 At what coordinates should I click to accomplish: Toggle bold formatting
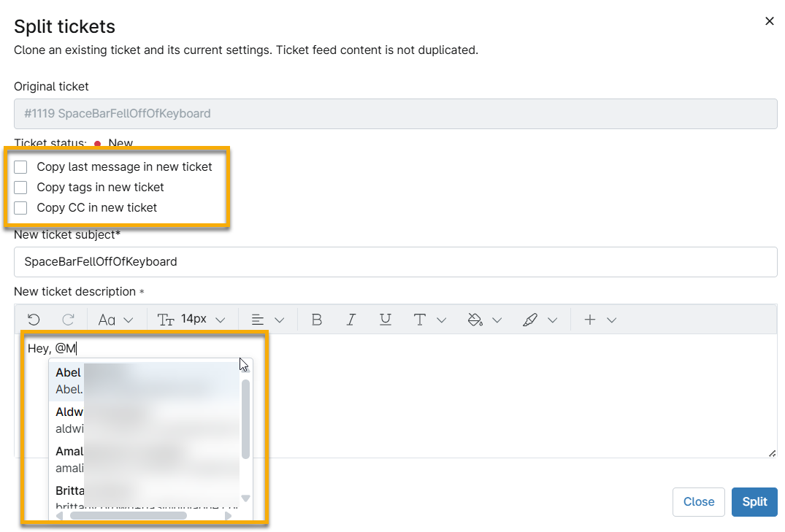click(x=316, y=320)
